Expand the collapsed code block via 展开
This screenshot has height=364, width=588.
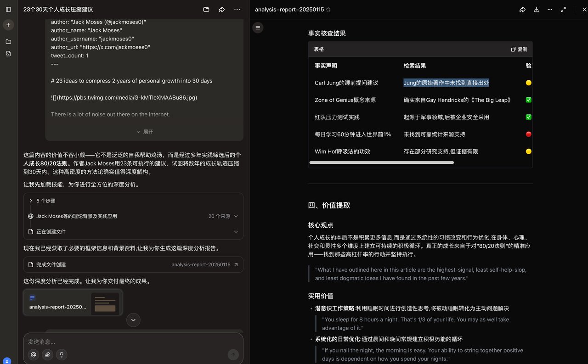click(144, 131)
